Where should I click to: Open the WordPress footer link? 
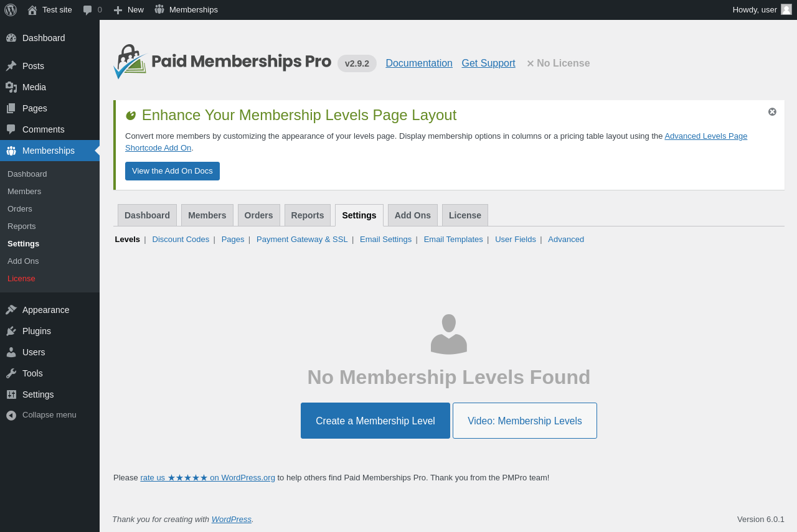232,519
